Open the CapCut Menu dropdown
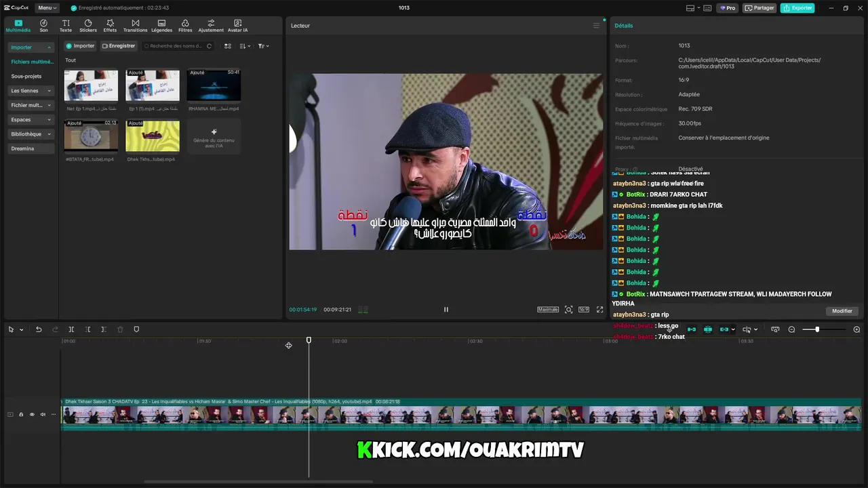 pyautogui.click(x=47, y=8)
